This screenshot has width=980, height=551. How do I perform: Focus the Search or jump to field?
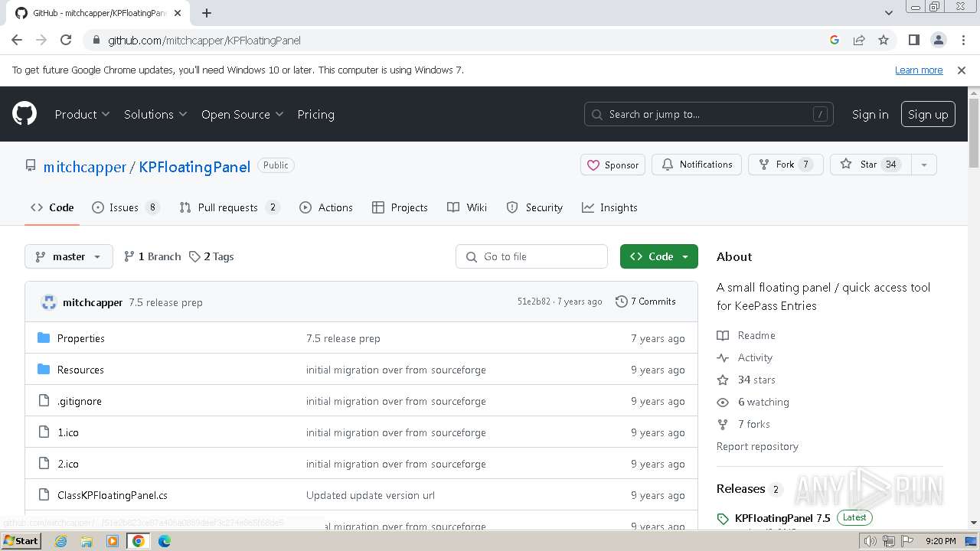(x=709, y=114)
